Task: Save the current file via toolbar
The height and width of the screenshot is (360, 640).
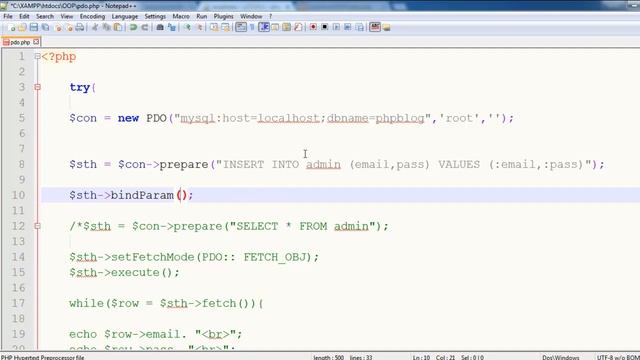Action: 34,27
